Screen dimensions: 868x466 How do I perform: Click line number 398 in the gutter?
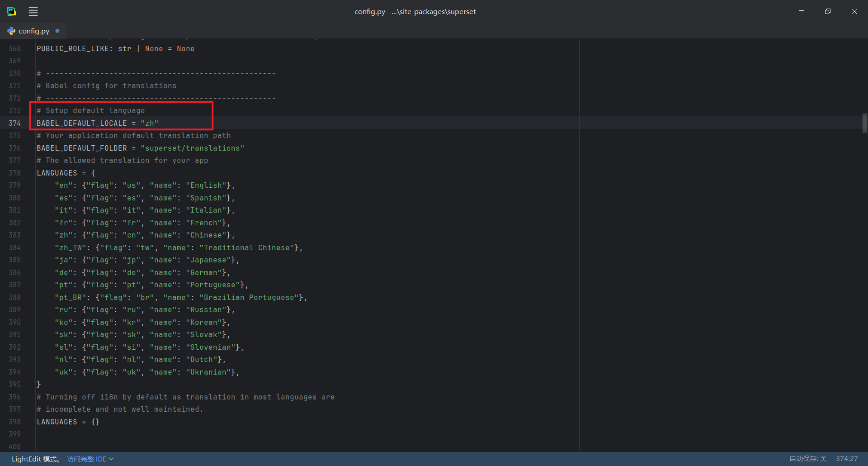point(14,422)
